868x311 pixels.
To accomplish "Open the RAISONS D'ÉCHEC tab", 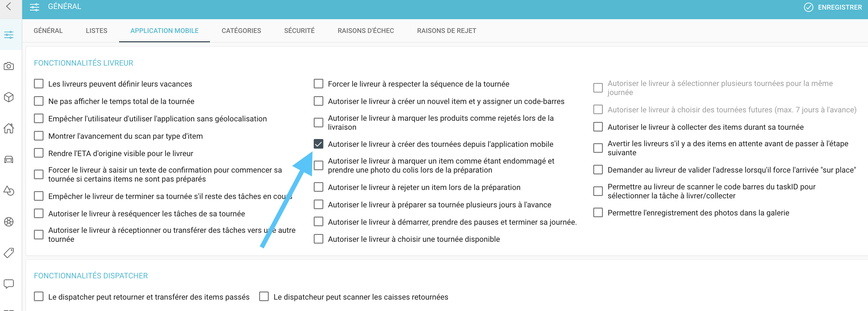I will pyautogui.click(x=366, y=31).
